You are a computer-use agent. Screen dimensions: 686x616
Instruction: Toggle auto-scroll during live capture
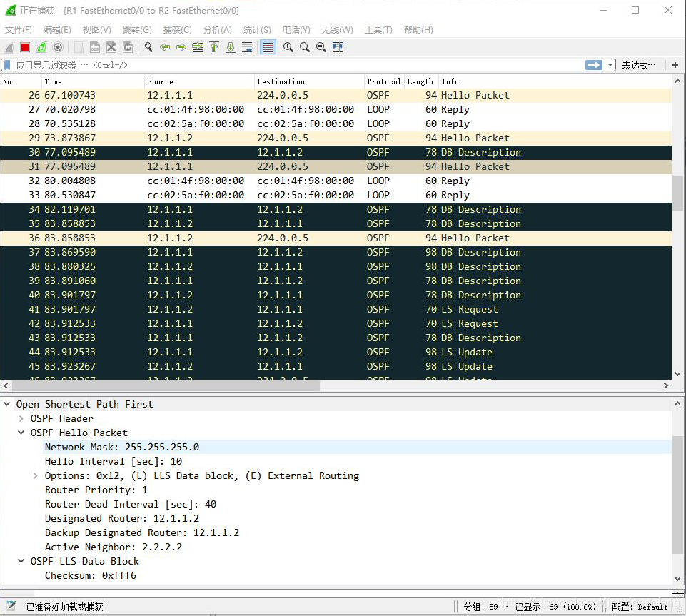[x=247, y=47]
